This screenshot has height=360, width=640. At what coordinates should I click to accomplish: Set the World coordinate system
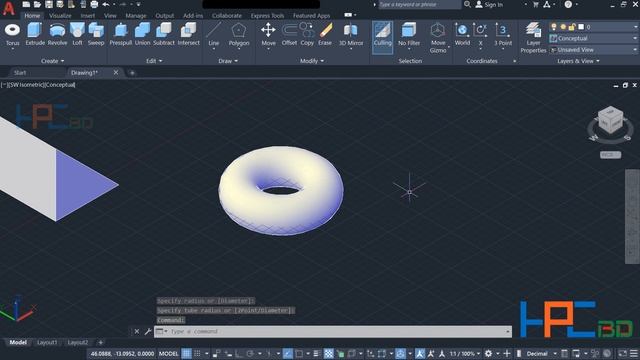pyautogui.click(x=462, y=34)
